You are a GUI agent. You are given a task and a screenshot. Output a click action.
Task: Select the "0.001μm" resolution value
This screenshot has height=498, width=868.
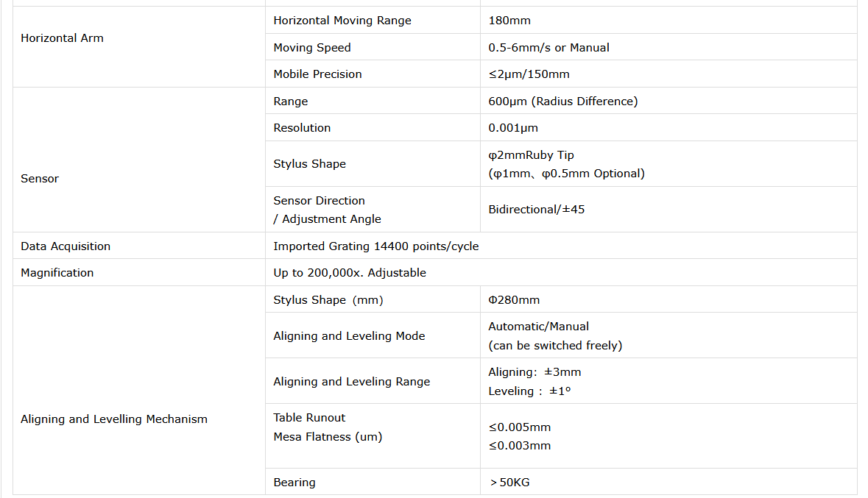(x=513, y=128)
